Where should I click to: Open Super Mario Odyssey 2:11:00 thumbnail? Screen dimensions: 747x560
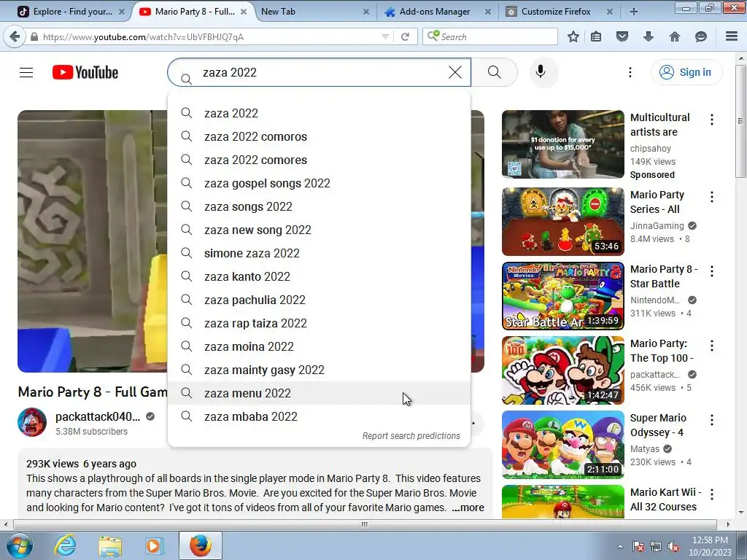[563, 444]
